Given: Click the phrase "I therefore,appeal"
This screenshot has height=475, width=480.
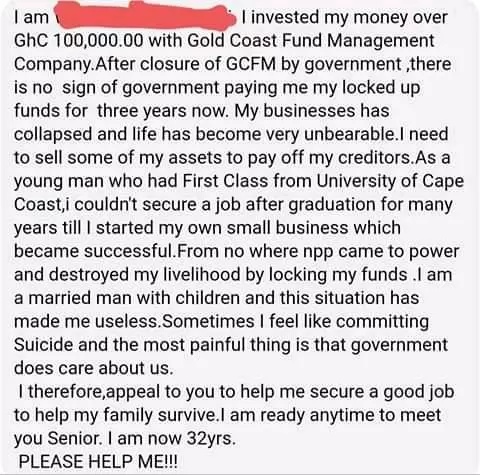Looking at the screenshot, I should [89, 391].
